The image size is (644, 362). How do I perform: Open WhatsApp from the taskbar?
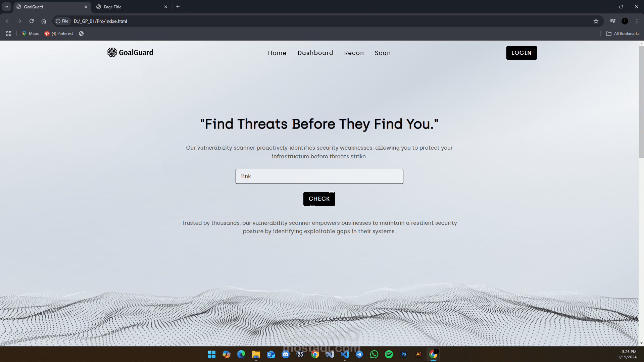pyautogui.click(x=374, y=354)
